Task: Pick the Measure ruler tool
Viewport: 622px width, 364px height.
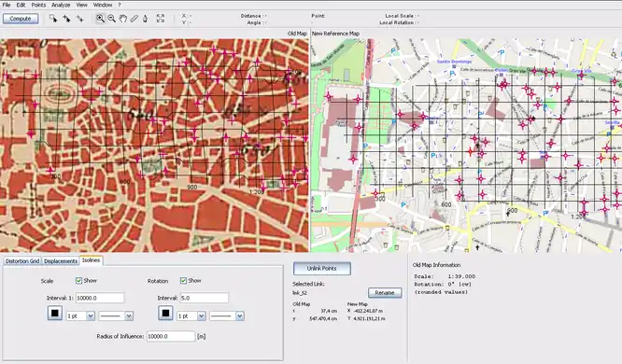Action: pos(134,19)
